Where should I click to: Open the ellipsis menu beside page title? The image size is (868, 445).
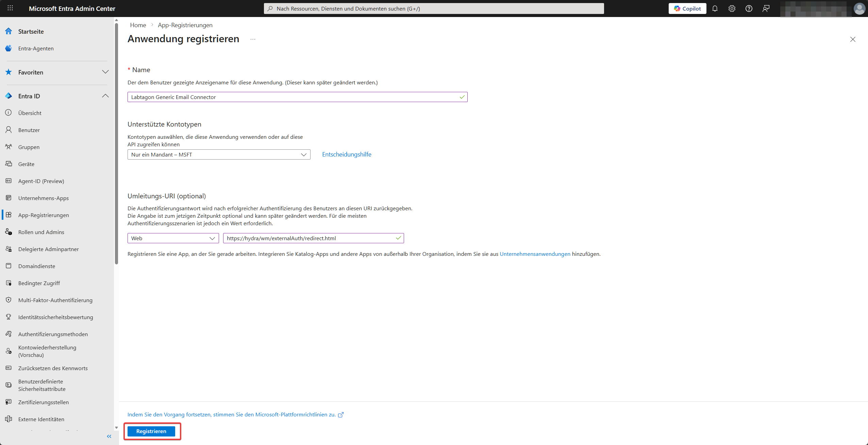(x=253, y=39)
